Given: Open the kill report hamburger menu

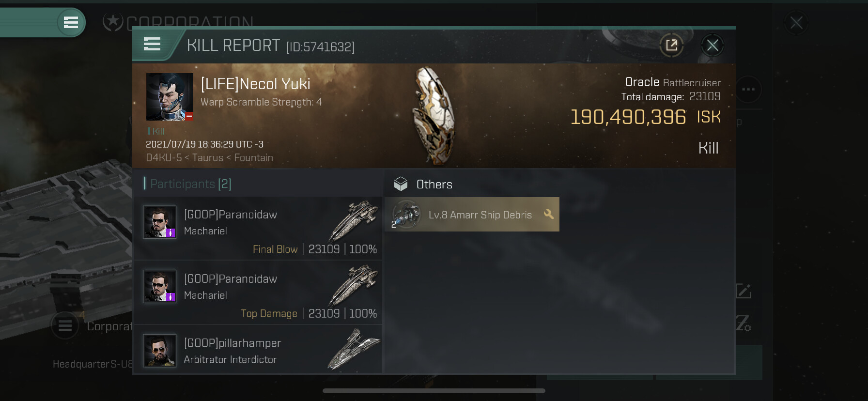Looking at the screenshot, I should 152,45.
